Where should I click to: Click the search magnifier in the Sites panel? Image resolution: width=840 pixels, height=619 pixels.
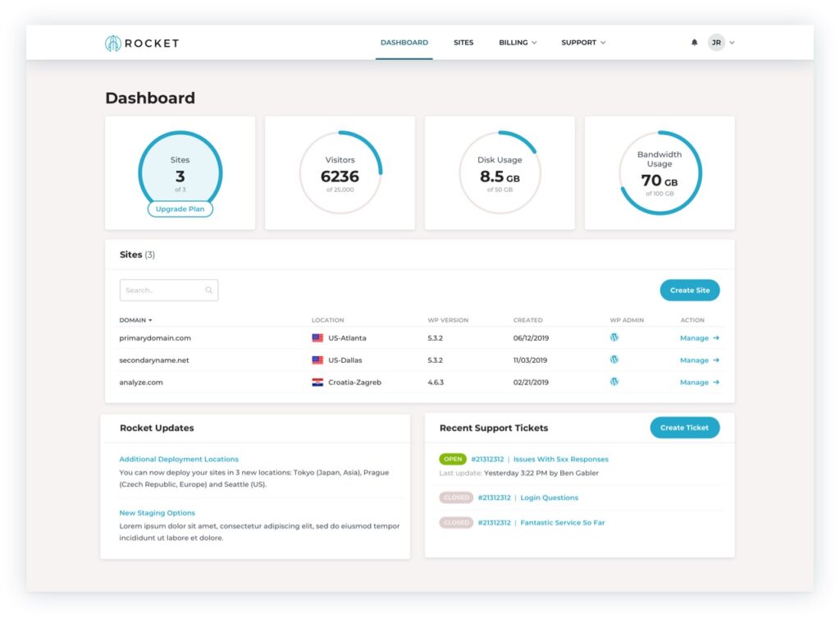[208, 290]
